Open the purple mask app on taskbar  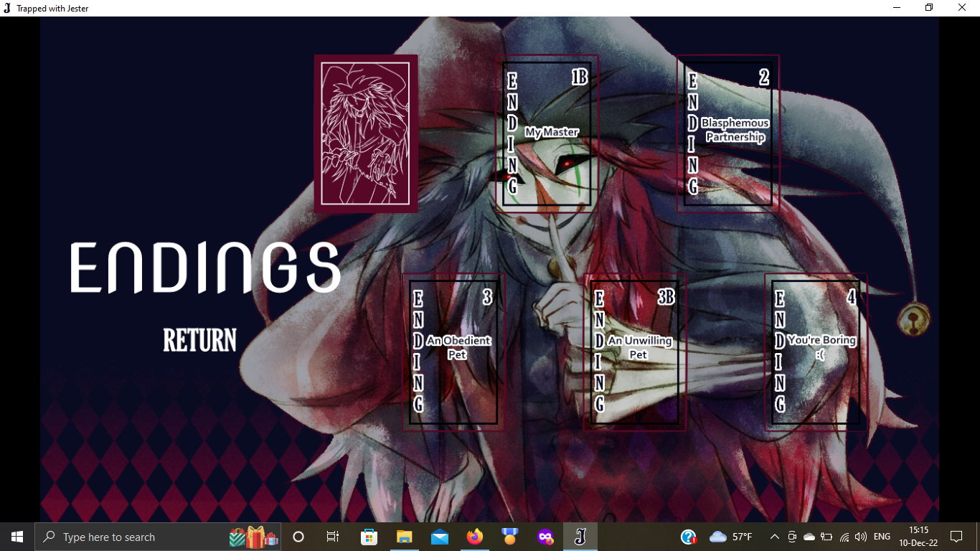pos(545,537)
